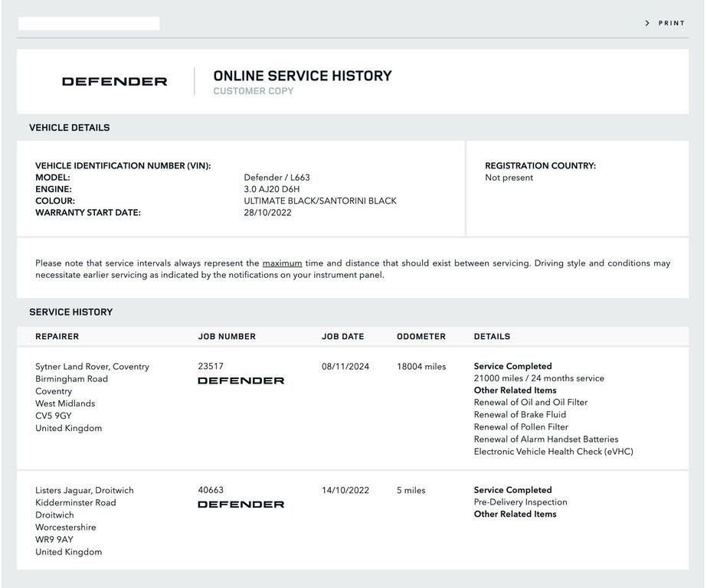
Task: Click job date '08/11/2024'
Action: coord(345,367)
